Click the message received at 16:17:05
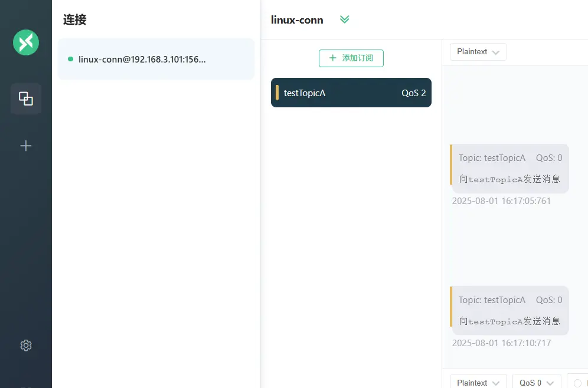Image resolution: width=588 pixels, height=388 pixels. click(509, 169)
